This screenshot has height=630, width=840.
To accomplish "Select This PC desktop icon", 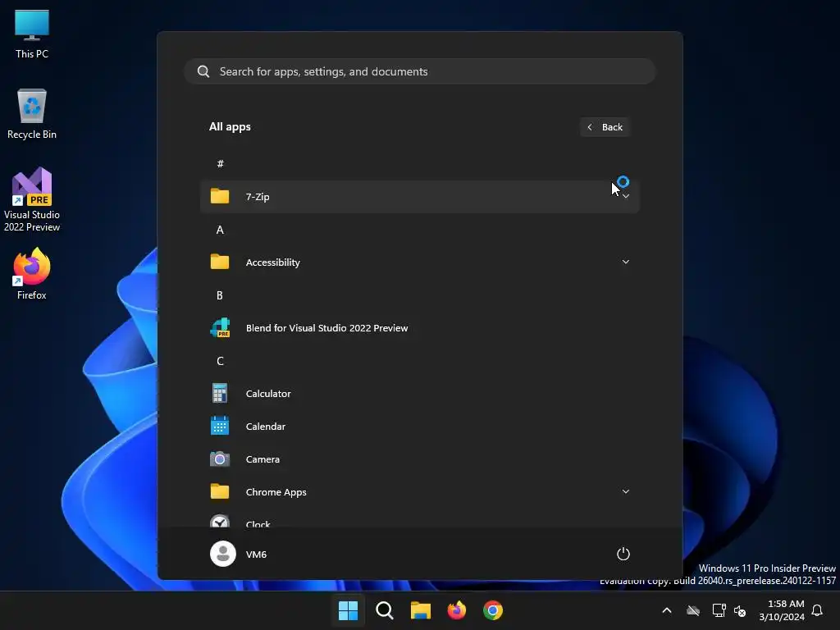I will point(32,33).
